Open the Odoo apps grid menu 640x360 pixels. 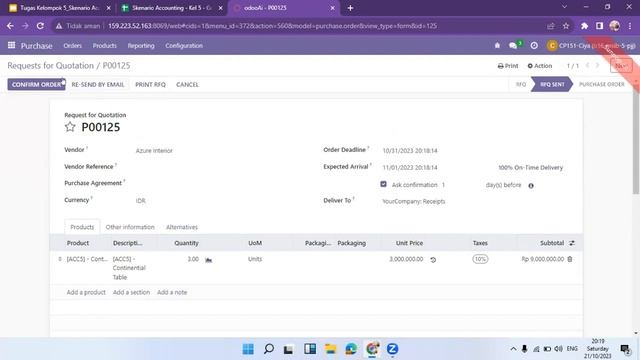click(11, 45)
